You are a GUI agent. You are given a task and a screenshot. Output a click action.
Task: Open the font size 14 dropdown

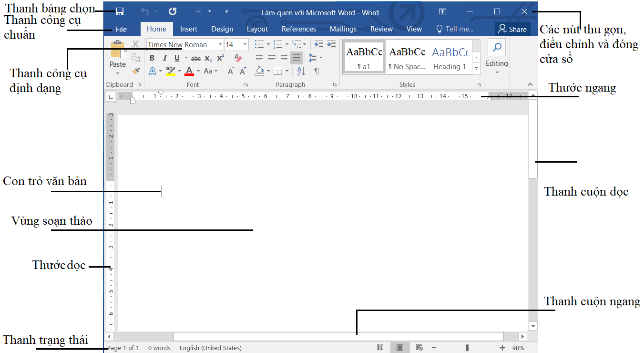(245, 44)
